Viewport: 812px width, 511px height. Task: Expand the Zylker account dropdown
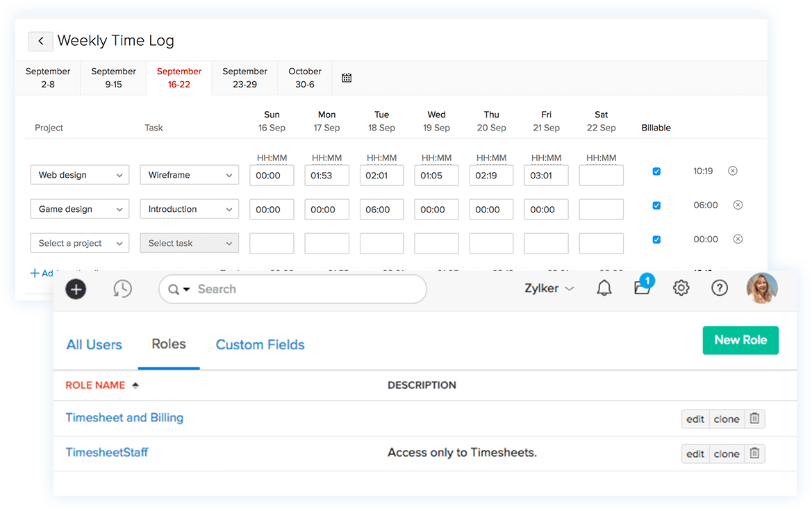[x=549, y=287]
